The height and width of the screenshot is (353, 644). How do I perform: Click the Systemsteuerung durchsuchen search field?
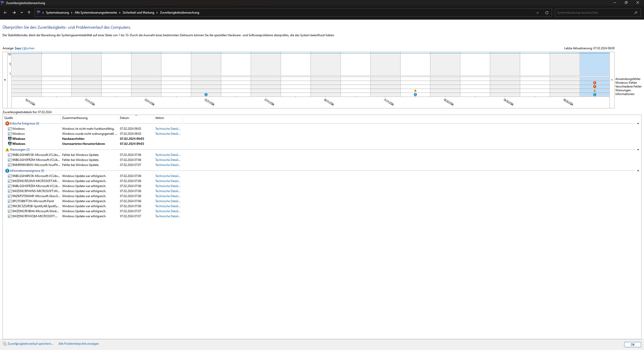pos(594,13)
